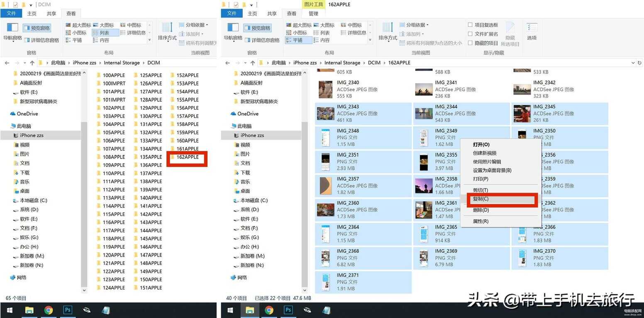
Task: Select IMG_2343 thumbnail in 162APPLE window
Action: click(325, 113)
